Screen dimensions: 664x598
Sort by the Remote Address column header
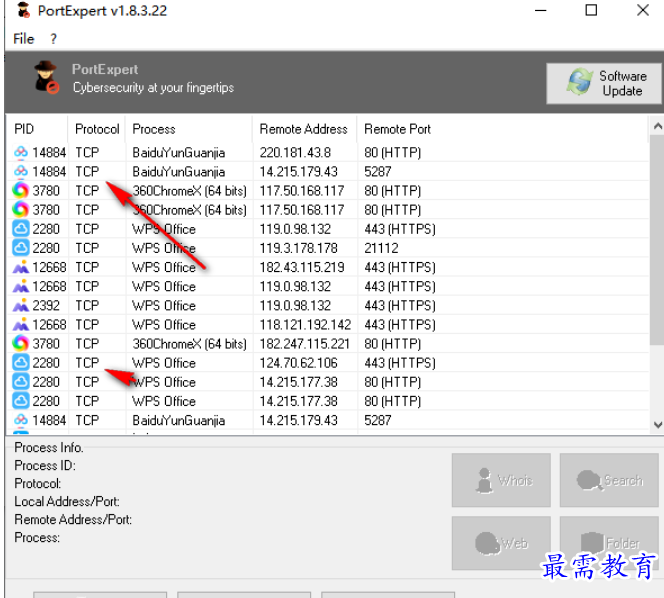303,129
